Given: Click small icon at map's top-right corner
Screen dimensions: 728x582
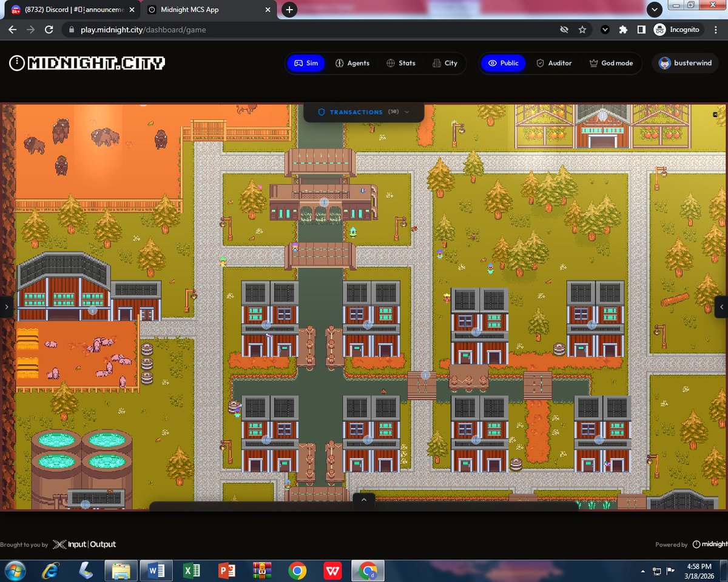Looking at the screenshot, I should (715, 114).
